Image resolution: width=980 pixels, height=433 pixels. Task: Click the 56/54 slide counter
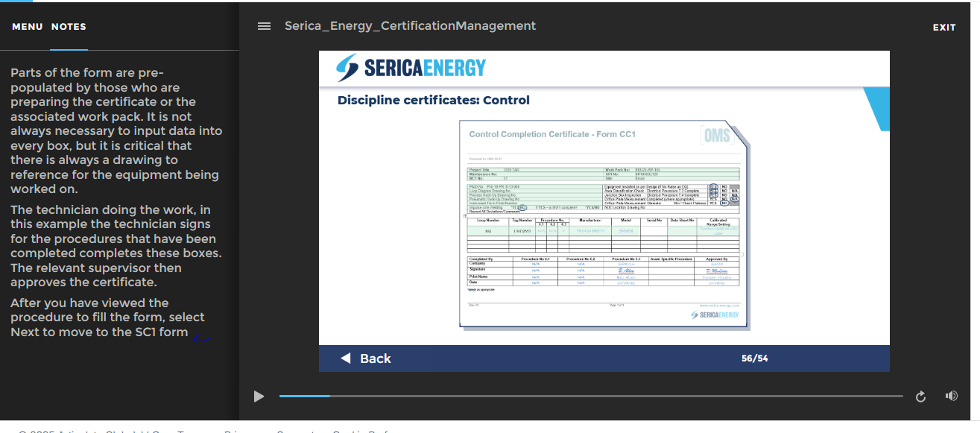pos(754,358)
